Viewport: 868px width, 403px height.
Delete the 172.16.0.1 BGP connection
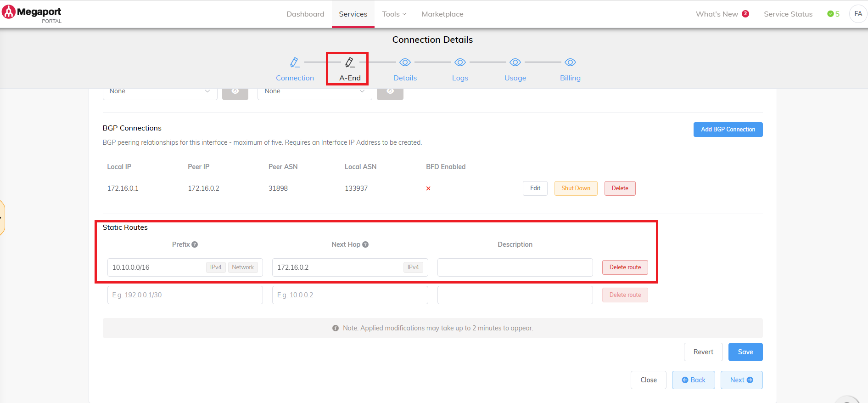(620, 188)
